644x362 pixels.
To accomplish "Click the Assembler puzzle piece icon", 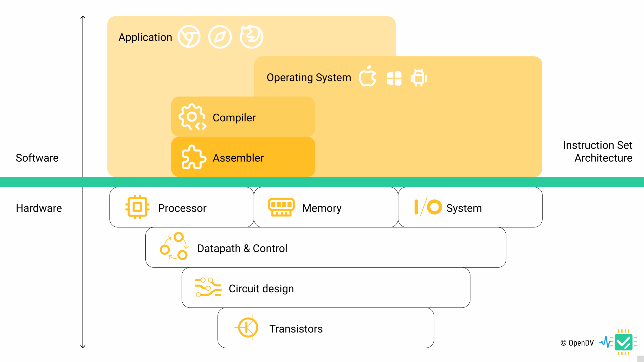I will [x=194, y=157].
